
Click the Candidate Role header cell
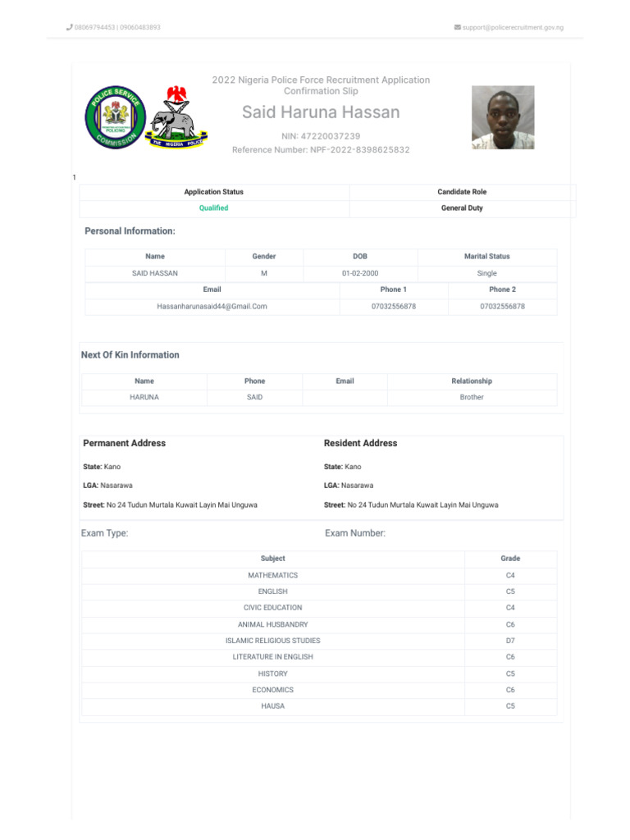(x=462, y=192)
